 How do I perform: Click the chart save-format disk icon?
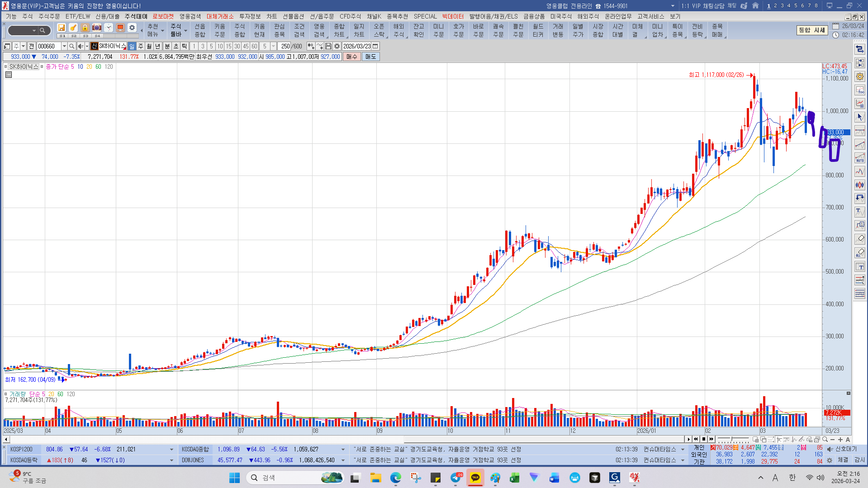click(328, 46)
